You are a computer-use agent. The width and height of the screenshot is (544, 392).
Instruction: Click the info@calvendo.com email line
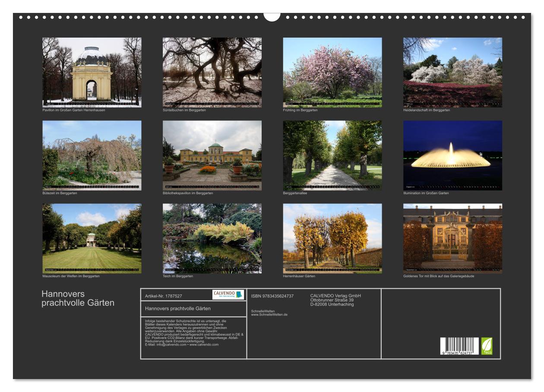coord(182,345)
